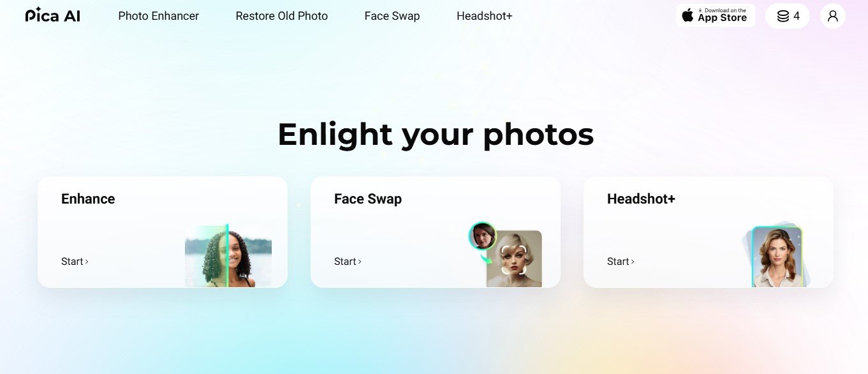Click the Apple logo in App Store badge
The height and width of the screenshot is (374, 868).
coord(688,15)
